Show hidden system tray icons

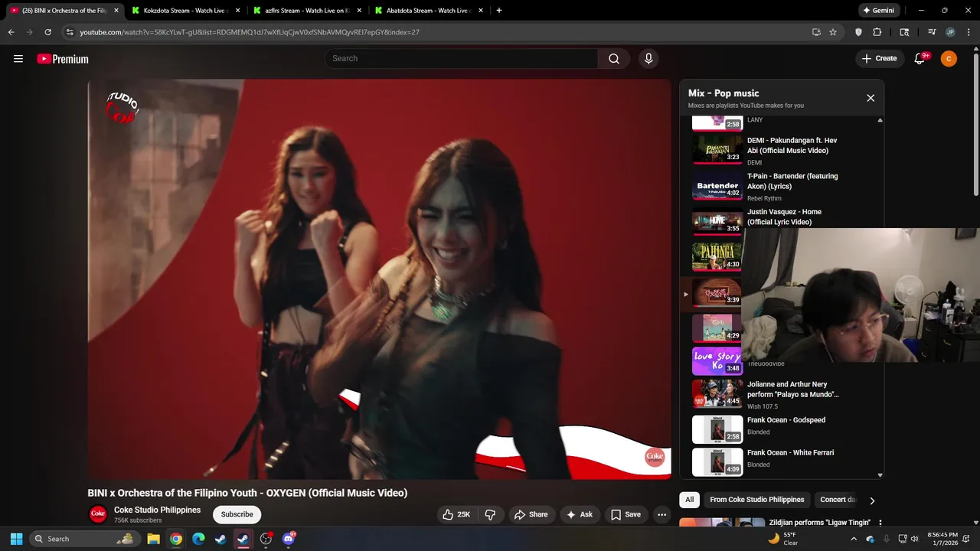pyautogui.click(x=855, y=539)
